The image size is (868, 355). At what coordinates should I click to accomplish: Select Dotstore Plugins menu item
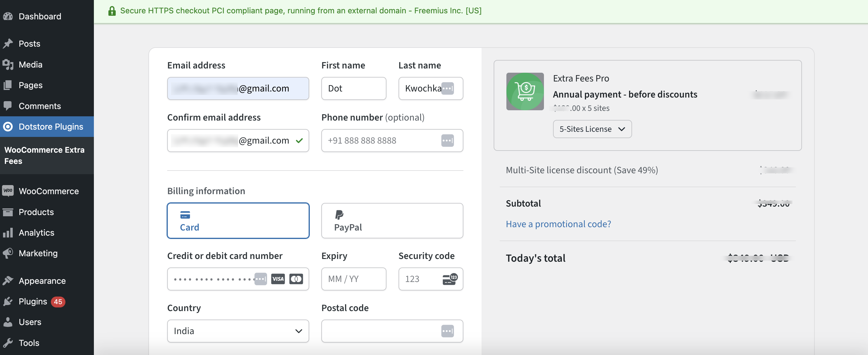pos(47,126)
